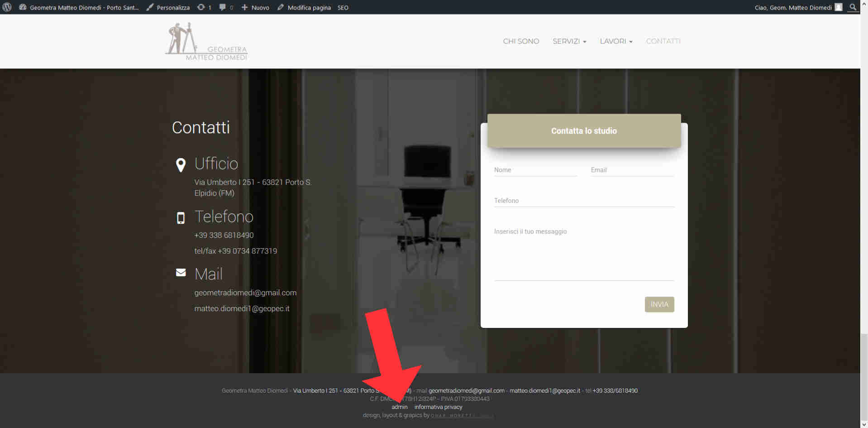Screen dimensions: 868x428
Task: Open the admin bar search magnifier
Action: click(853, 7)
